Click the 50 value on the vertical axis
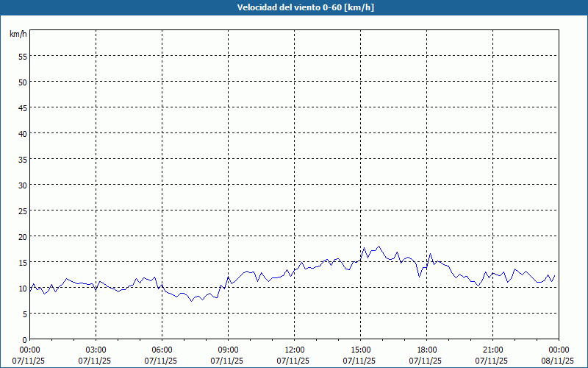 (x=23, y=82)
